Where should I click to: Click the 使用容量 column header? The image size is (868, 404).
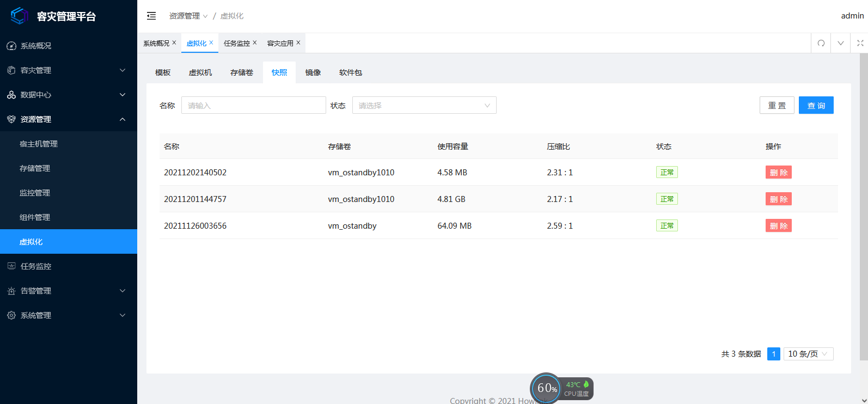[x=453, y=146]
